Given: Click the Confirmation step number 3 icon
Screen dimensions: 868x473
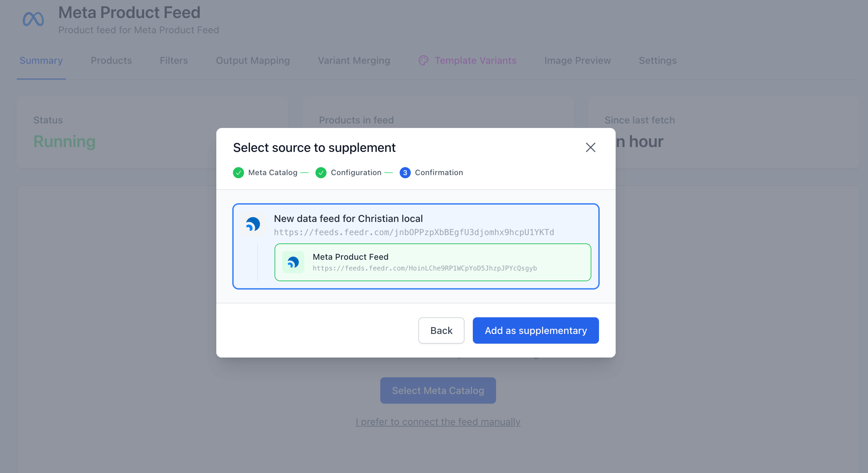Looking at the screenshot, I should coord(405,172).
